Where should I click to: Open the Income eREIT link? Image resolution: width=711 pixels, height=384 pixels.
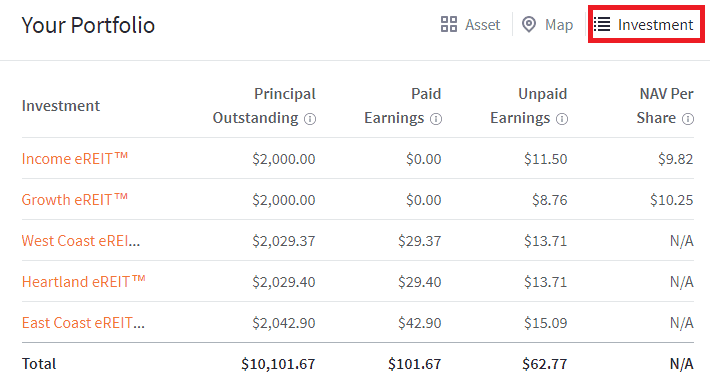(75, 159)
